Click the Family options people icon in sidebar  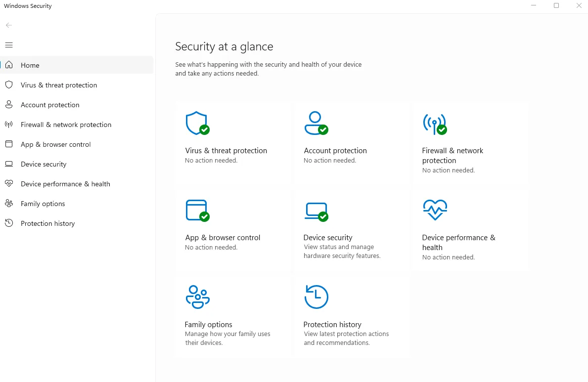pos(9,203)
